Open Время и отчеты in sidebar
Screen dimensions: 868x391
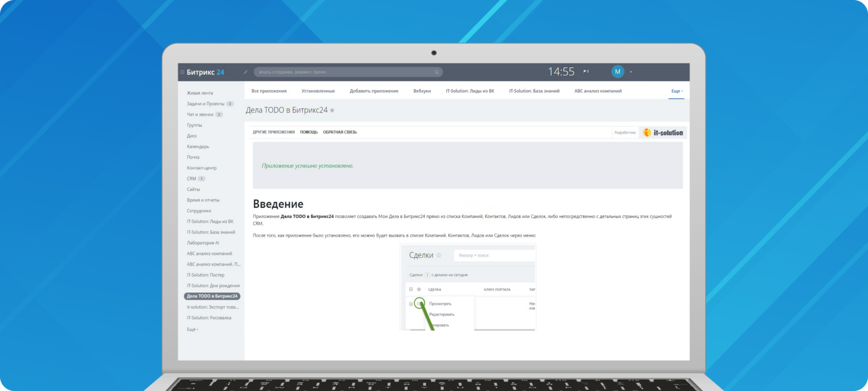click(x=203, y=200)
